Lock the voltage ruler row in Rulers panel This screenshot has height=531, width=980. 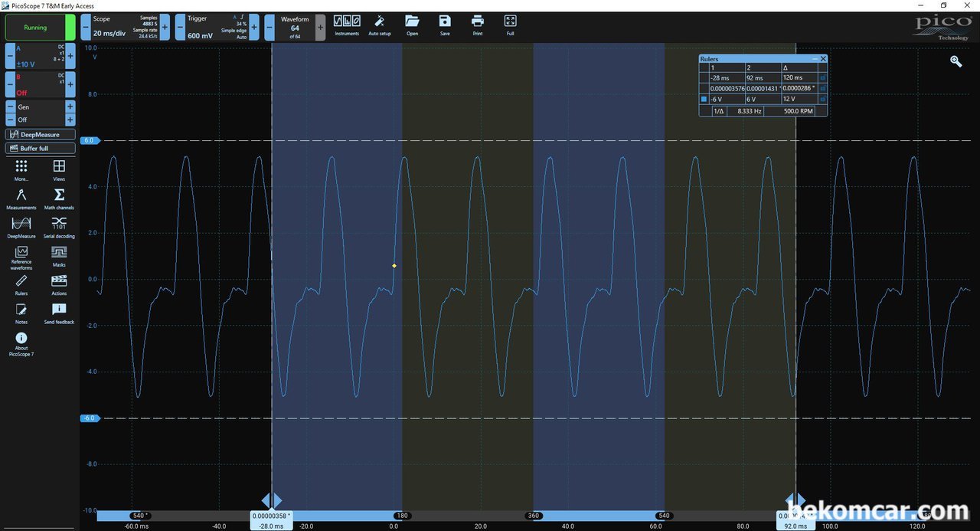click(x=823, y=99)
